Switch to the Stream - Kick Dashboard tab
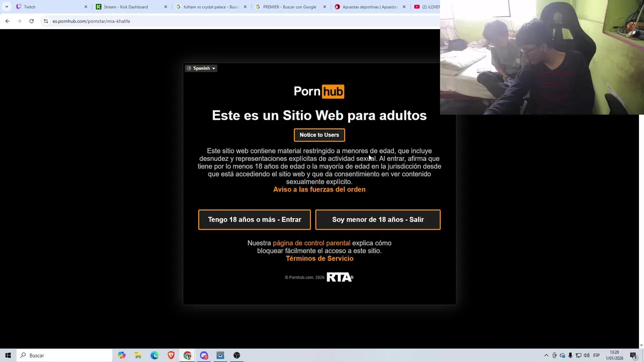 click(x=131, y=7)
